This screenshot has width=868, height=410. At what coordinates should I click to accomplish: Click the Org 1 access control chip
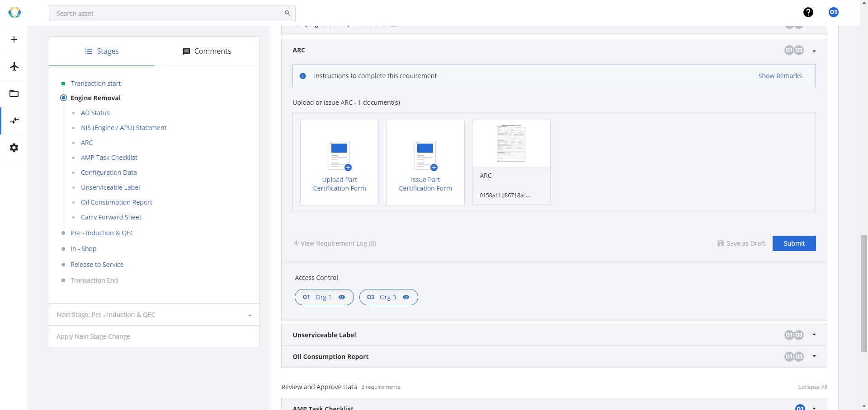coord(324,297)
